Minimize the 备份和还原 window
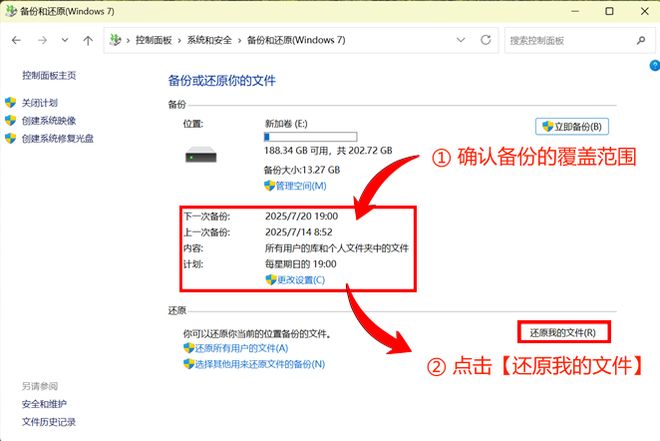The image size is (660, 441). tap(575, 11)
